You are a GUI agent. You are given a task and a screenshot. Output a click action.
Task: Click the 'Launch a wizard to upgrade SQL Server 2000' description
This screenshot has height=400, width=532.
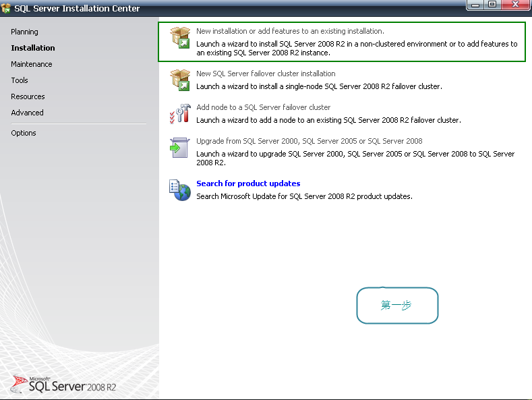pyautogui.click(x=355, y=159)
